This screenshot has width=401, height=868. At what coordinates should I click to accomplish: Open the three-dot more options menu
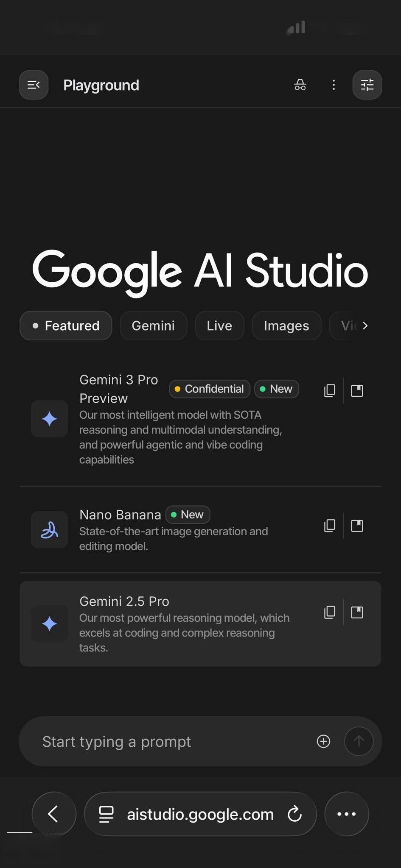click(334, 85)
